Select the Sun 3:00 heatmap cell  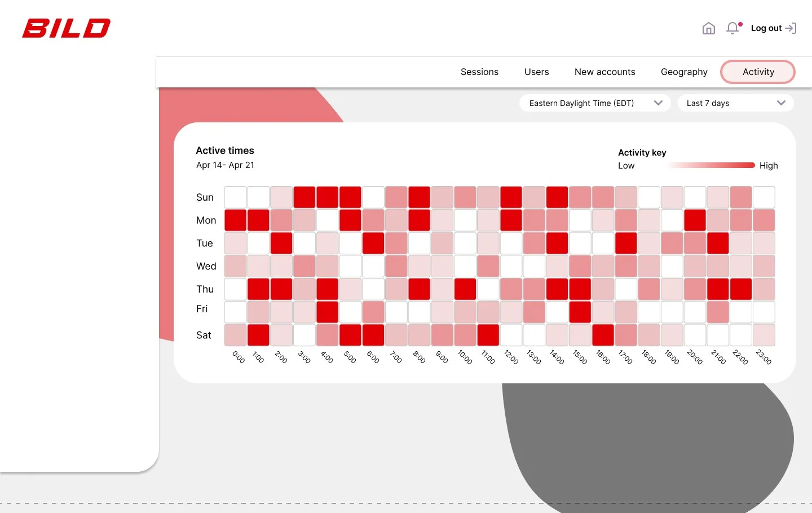click(x=304, y=197)
